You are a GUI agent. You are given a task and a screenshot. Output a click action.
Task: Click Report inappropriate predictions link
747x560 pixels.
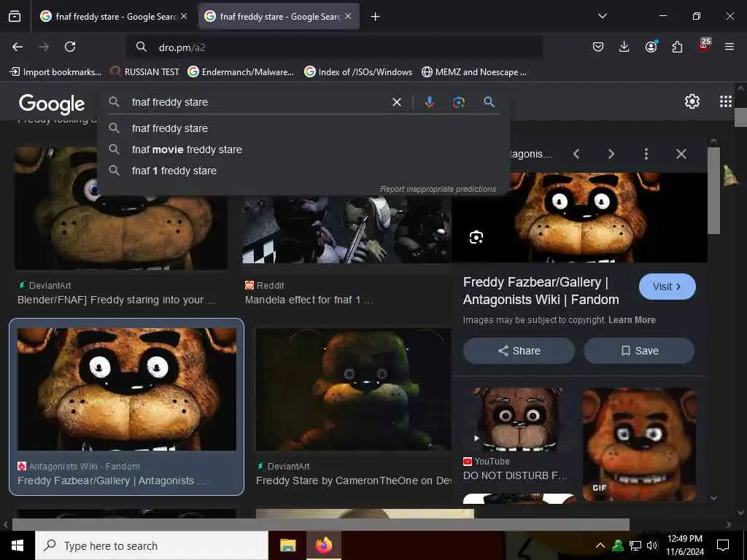(438, 189)
